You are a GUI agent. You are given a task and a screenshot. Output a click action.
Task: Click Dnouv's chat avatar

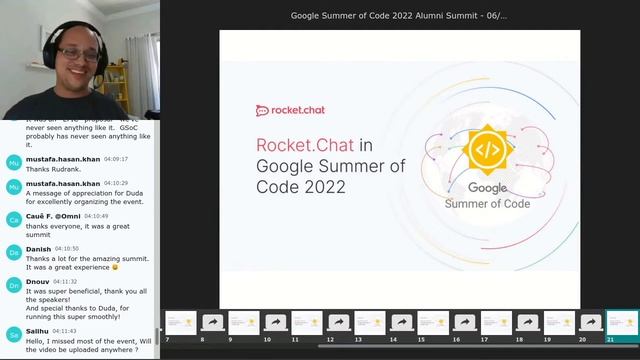coord(14,285)
